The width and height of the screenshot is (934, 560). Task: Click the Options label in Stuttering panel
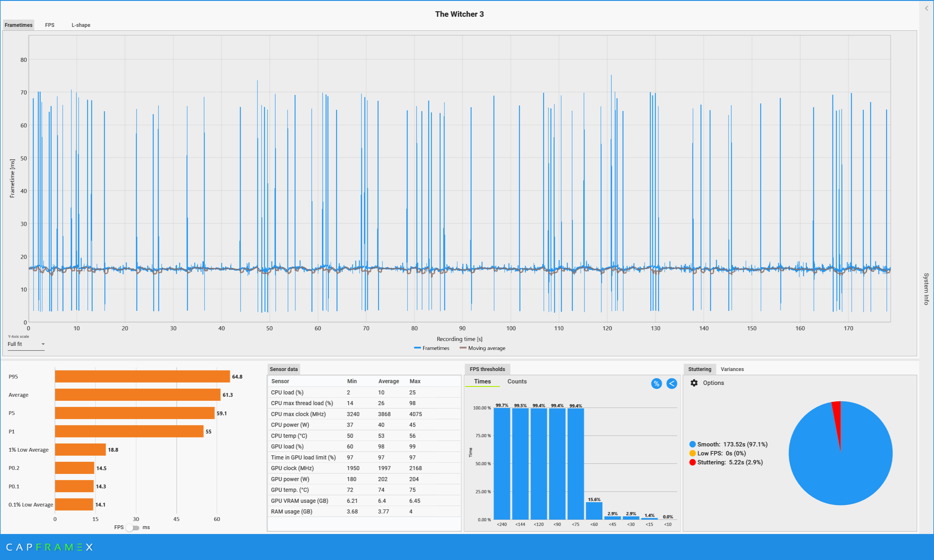[x=713, y=383]
